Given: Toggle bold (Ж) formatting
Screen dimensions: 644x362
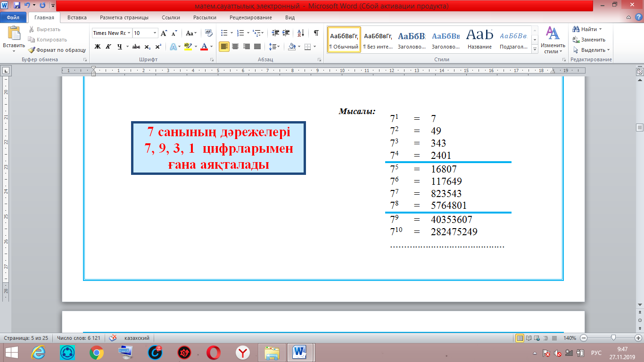Looking at the screenshot, I should (x=98, y=47).
